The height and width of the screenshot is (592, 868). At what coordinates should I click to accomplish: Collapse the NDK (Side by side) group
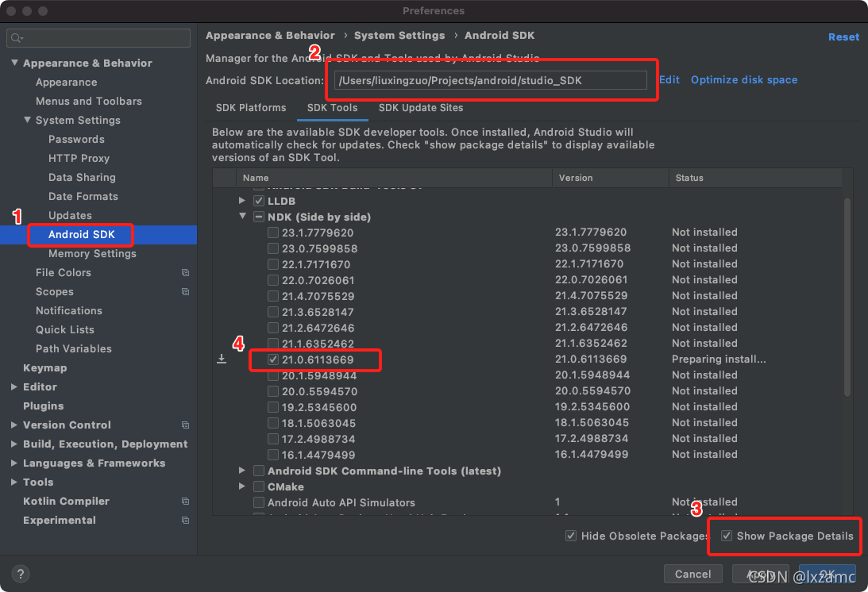point(242,217)
